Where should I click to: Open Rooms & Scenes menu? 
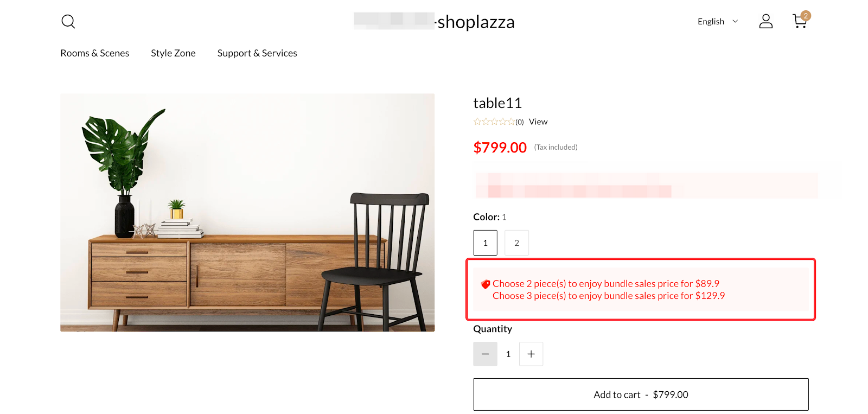coord(95,53)
